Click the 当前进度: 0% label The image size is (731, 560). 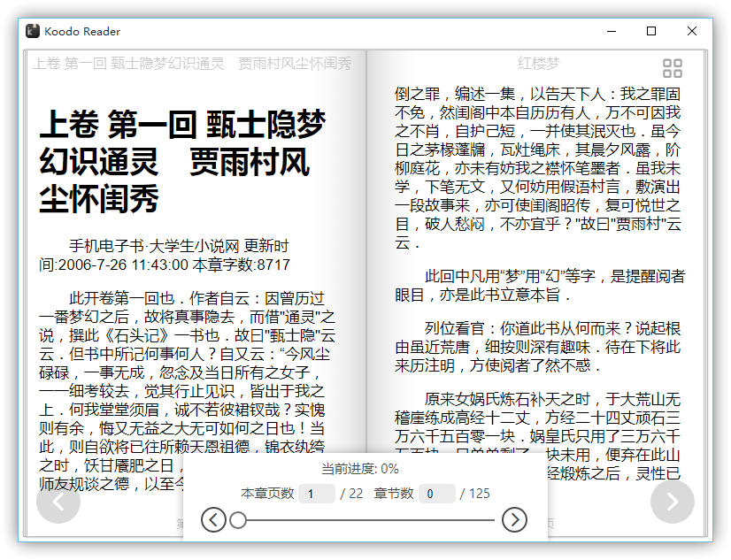[x=360, y=469]
